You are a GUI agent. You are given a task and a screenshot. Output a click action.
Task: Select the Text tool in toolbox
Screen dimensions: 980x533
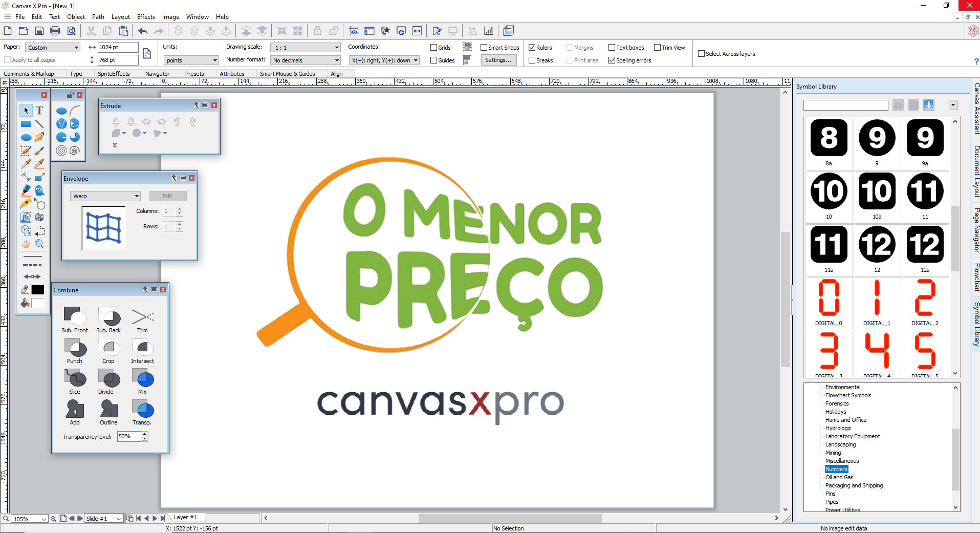pyautogui.click(x=39, y=111)
